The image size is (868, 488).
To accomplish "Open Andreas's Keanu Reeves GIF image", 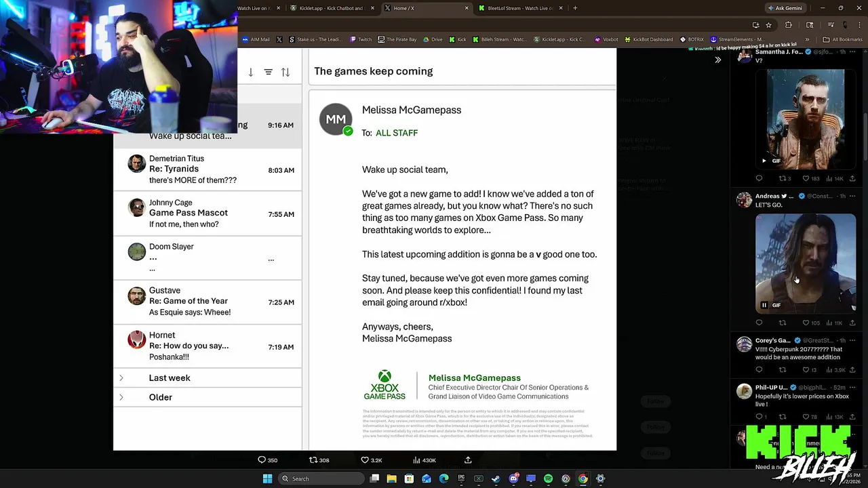I will [806, 263].
